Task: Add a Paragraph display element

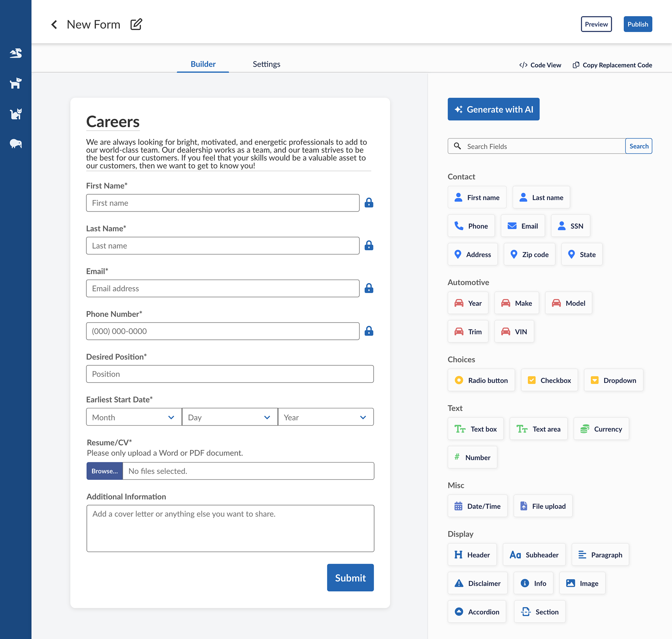Action: pyautogui.click(x=600, y=555)
